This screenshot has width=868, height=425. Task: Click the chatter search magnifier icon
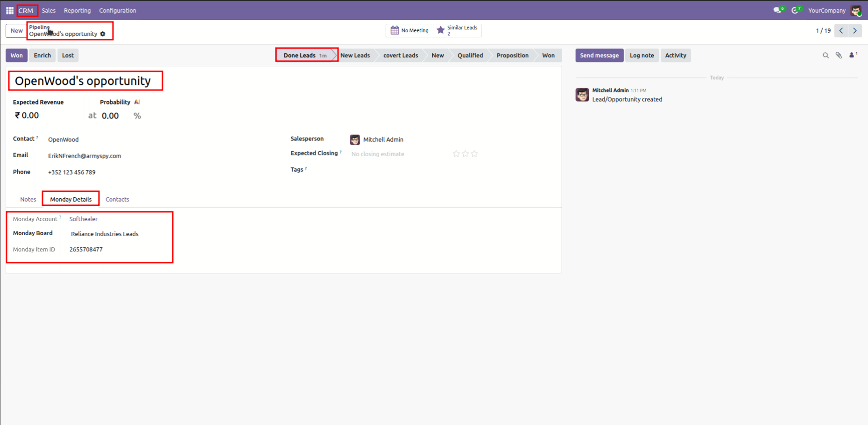point(826,56)
